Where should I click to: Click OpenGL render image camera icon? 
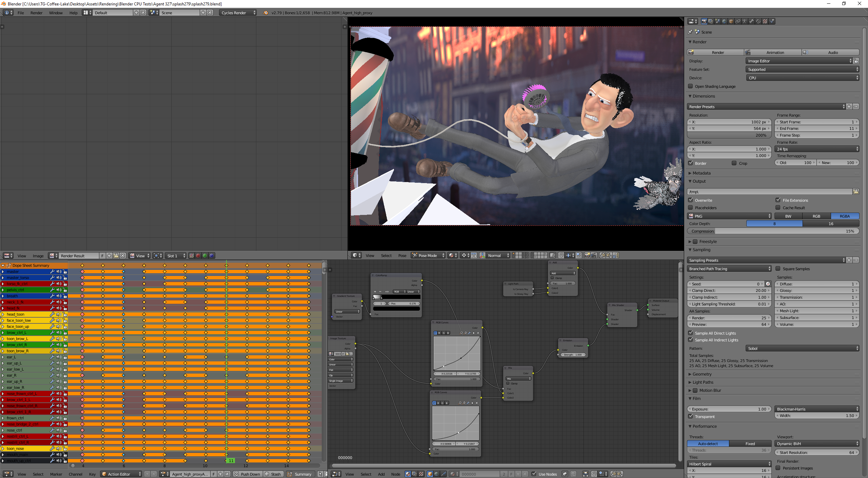587,256
